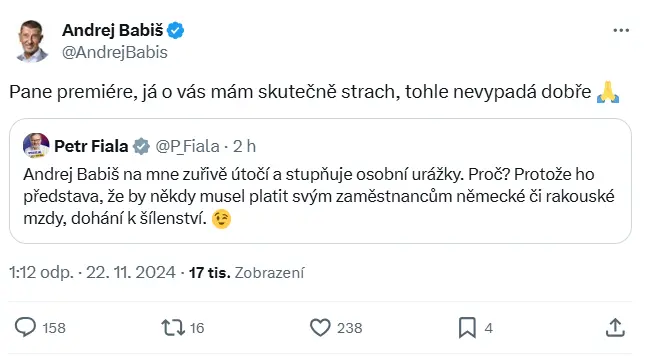Image resolution: width=647 pixels, height=363 pixels.
Task: Click the 238 likes count
Action: [349, 328]
